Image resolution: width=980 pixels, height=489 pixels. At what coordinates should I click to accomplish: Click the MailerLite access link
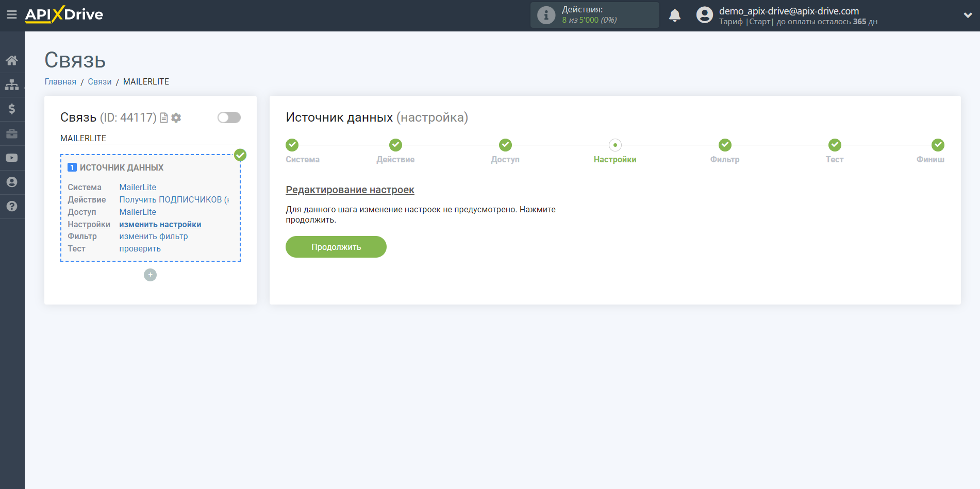coord(138,212)
